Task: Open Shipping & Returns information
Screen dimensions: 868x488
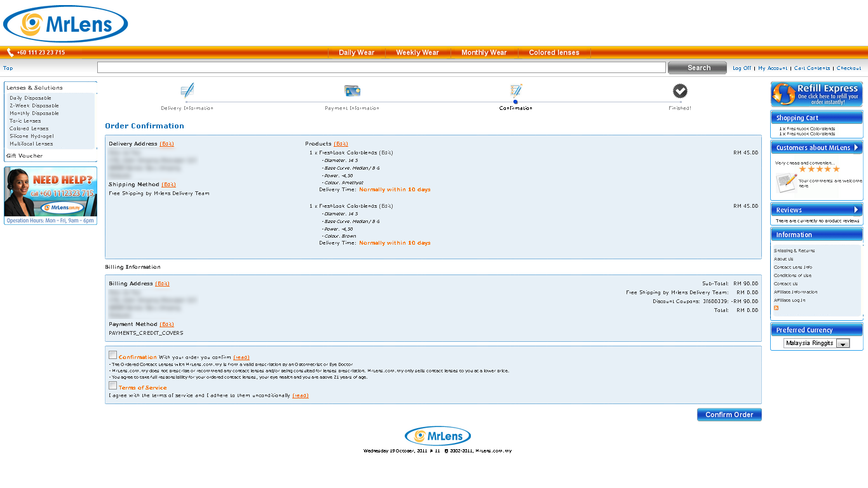Action: click(794, 251)
